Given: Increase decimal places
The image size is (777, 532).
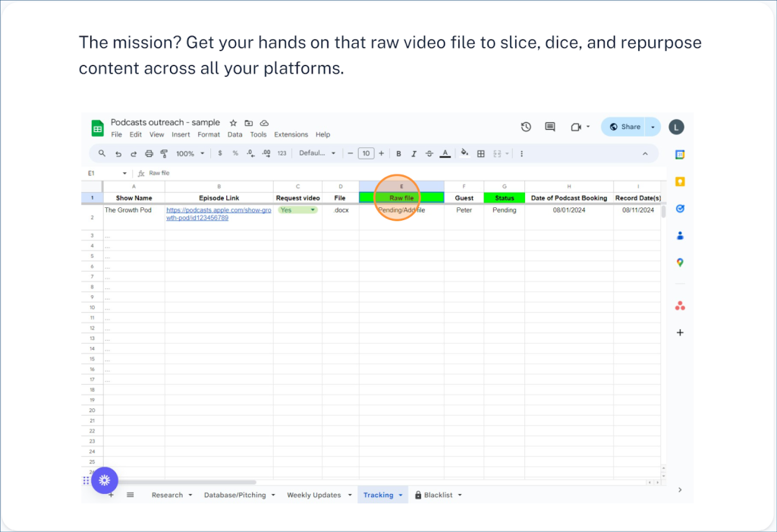Looking at the screenshot, I should point(266,153).
